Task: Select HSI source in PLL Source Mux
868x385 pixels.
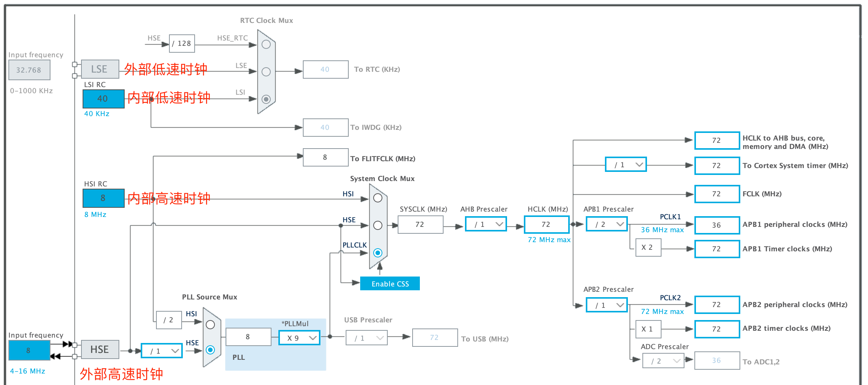Action: pos(210,325)
